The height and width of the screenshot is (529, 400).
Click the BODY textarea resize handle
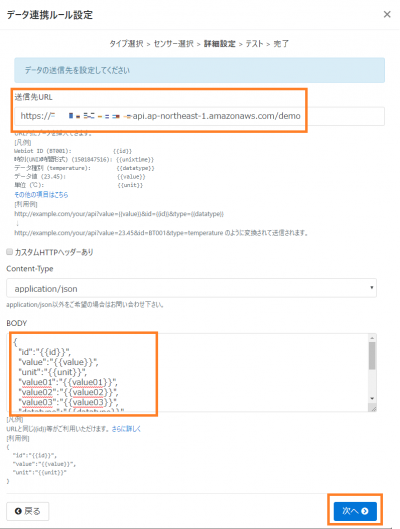[373, 409]
